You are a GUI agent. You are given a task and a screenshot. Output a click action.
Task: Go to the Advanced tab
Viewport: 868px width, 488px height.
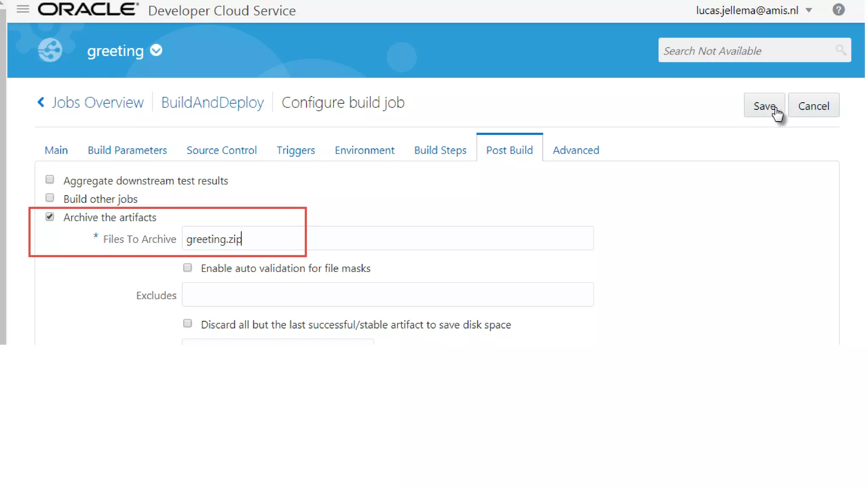[x=576, y=150]
